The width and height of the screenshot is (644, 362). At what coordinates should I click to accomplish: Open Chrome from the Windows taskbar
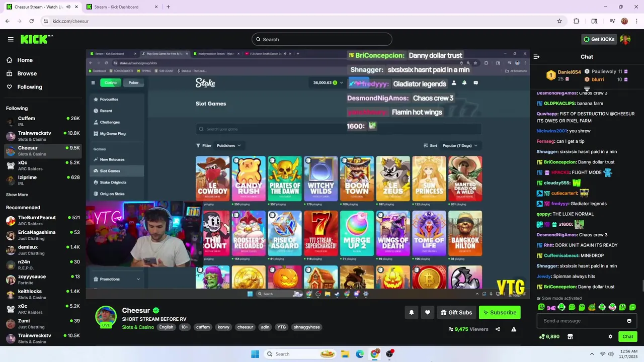pos(374,354)
